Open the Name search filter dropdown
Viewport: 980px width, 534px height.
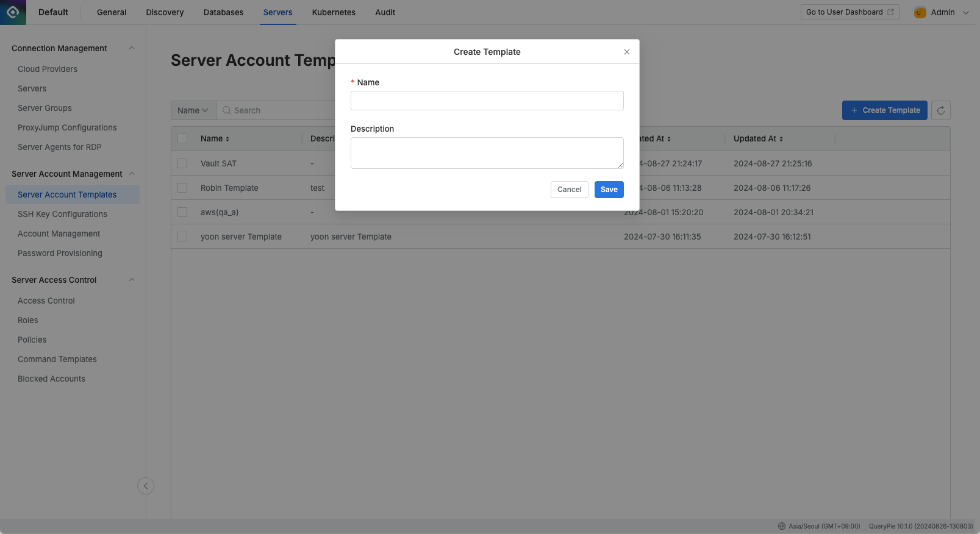point(193,110)
